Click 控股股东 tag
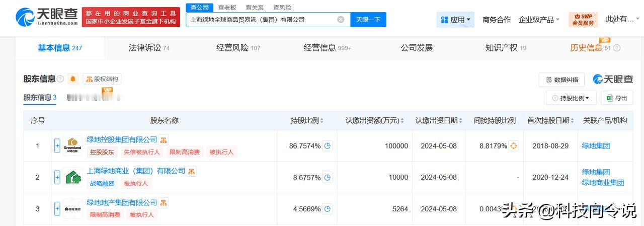This screenshot has width=644, height=226. coord(102,152)
